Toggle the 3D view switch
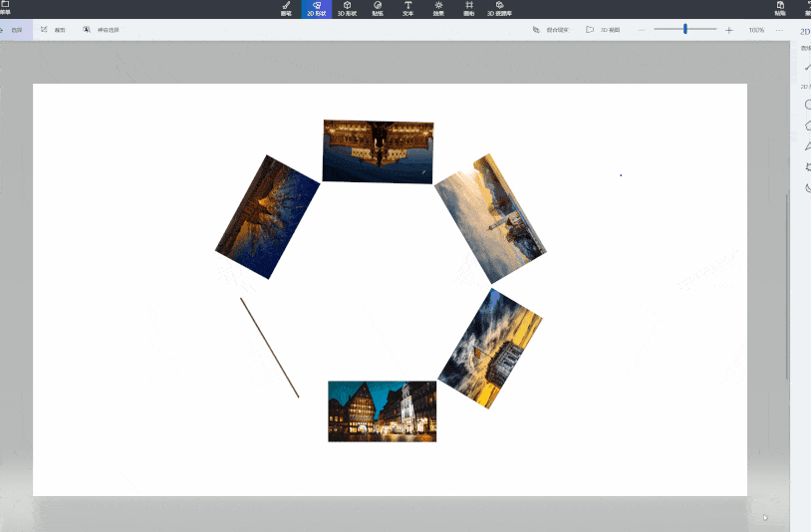Image resolution: width=811 pixels, height=532 pixels. [603, 30]
